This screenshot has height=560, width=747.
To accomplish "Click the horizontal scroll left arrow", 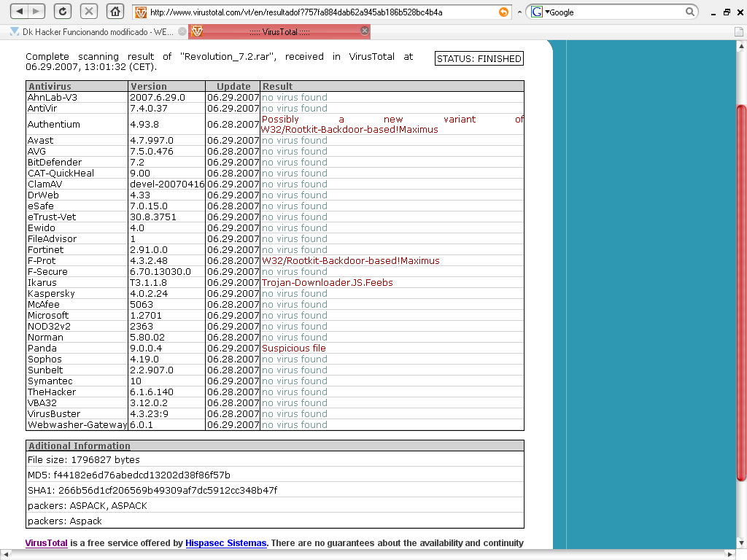I will coord(4,554).
